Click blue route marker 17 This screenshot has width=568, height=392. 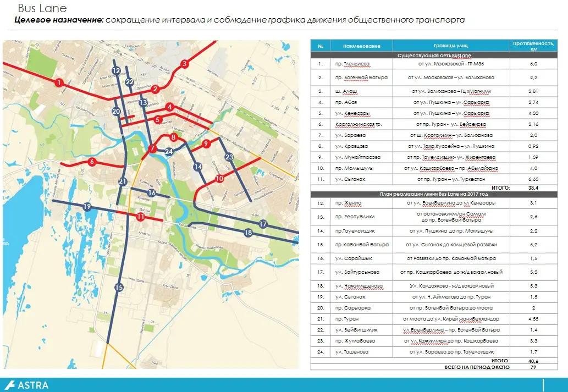(263, 224)
